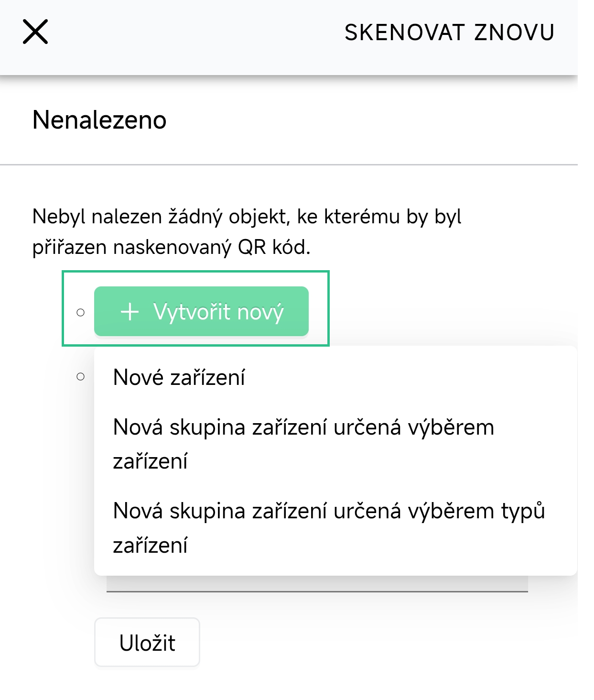Click the plus icon on Vytvořit nový

tap(130, 312)
